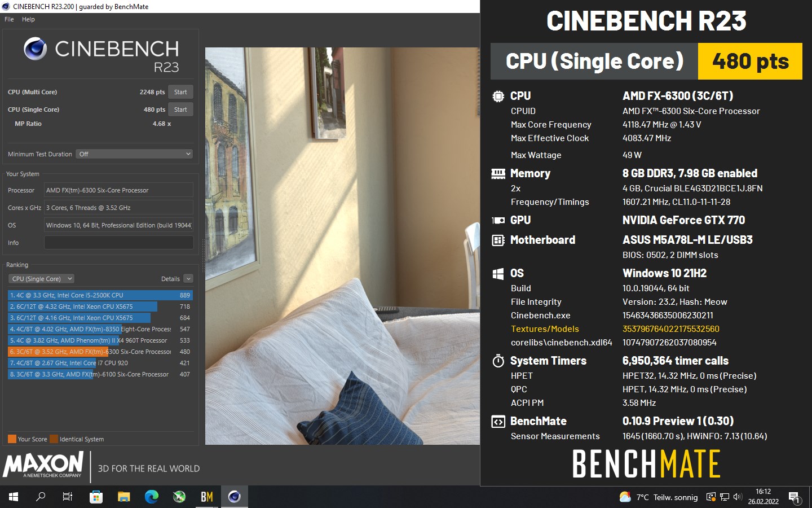Click the yellow 480 pts score badge
This screenshot has width=812, height=508.
(750, 62)
